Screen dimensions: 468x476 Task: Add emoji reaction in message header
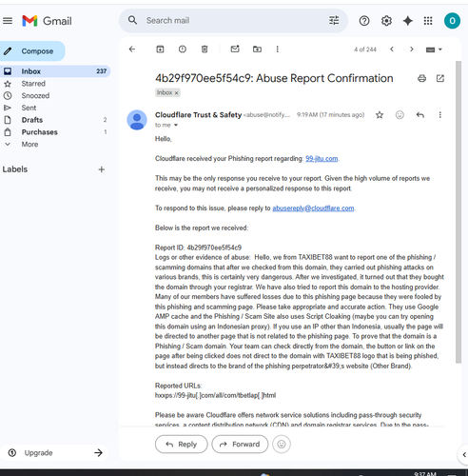(x=400, y=115)
